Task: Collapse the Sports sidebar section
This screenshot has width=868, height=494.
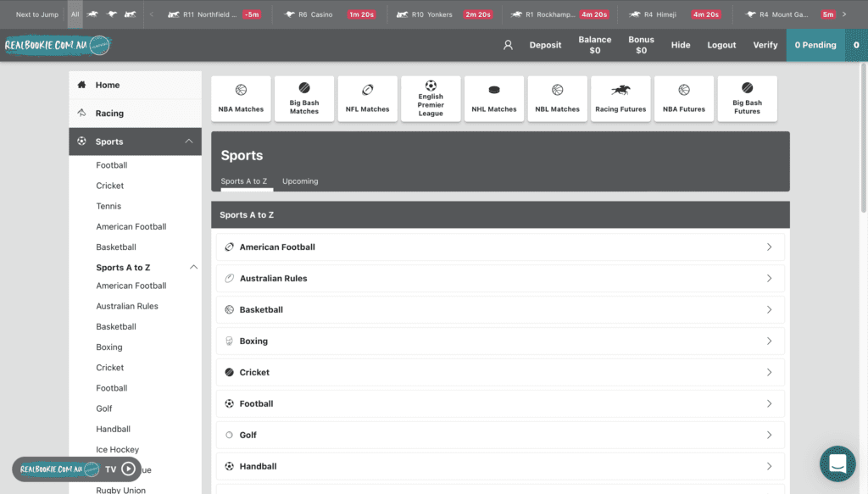Action: point(189,141)
